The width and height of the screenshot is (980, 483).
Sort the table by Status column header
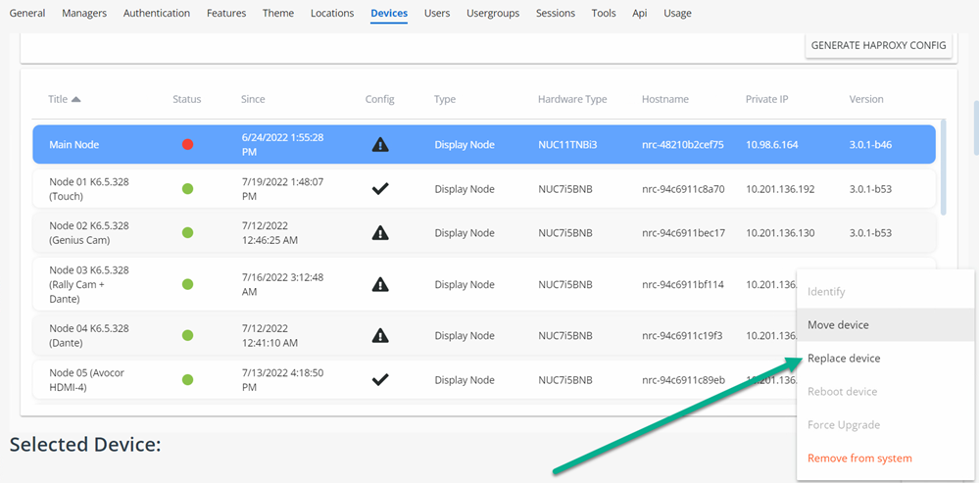click(x=186, y=99)
